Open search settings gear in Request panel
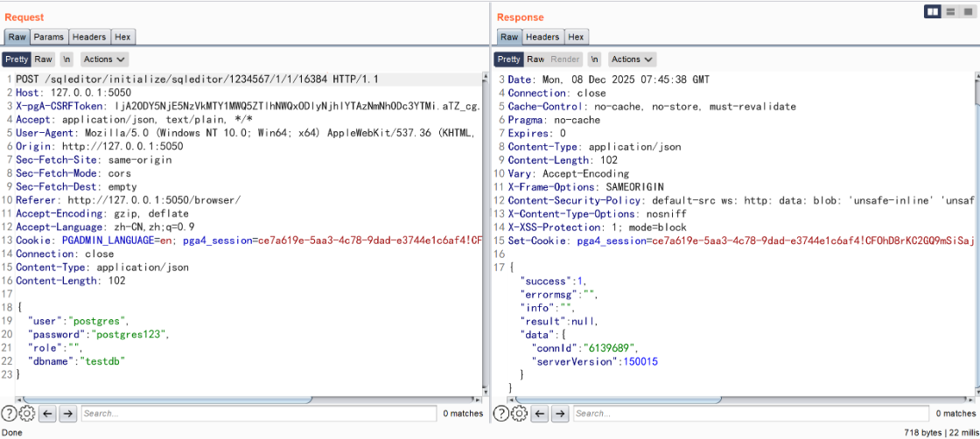980x439 pixels. coord(26,414)
